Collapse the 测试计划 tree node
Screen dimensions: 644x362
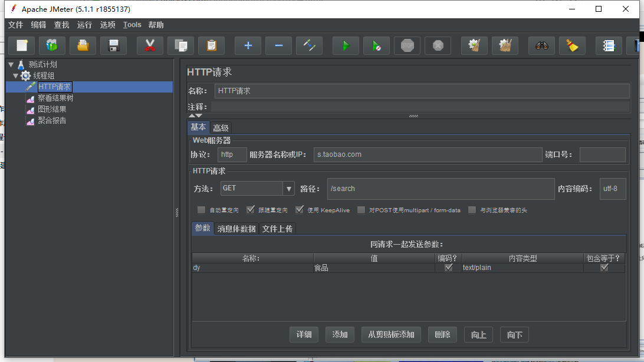(11, 64)
